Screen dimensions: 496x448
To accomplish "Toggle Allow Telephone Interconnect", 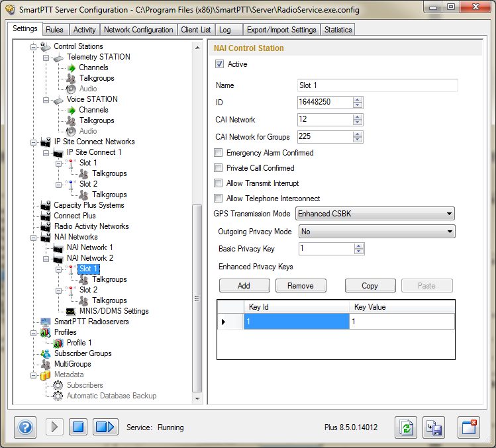I will pyautogui.click(x=219, y=199).
